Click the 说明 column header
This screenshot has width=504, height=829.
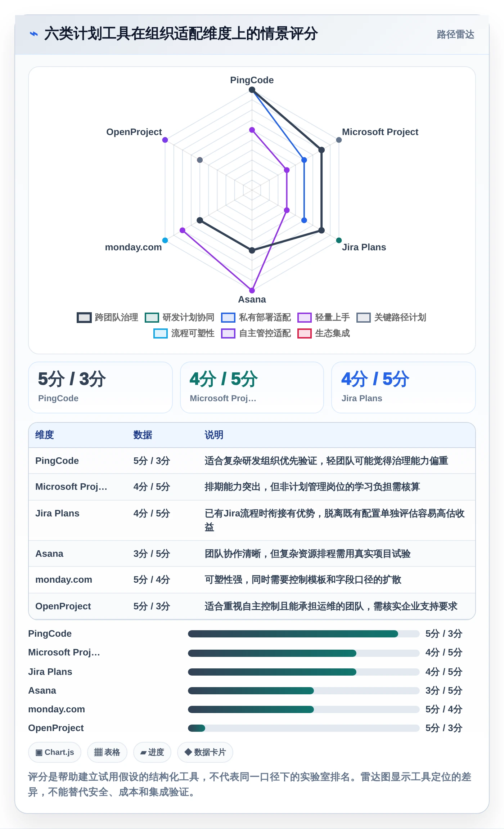pos(214,435)
